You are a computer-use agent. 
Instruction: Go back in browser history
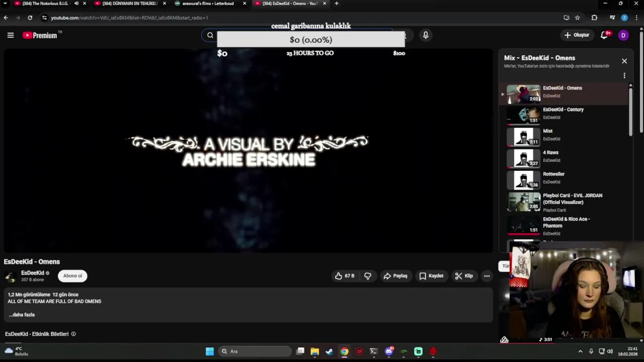(x=6, y=18)
